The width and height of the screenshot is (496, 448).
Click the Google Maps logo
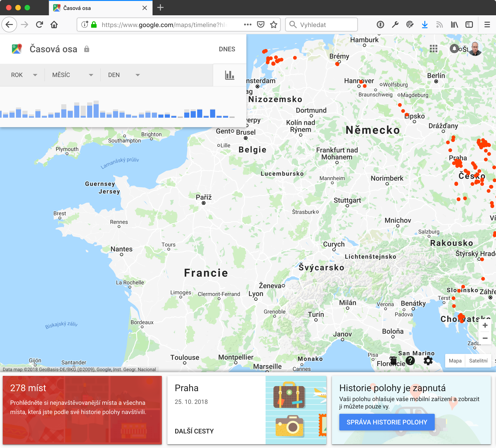point(17,49)
